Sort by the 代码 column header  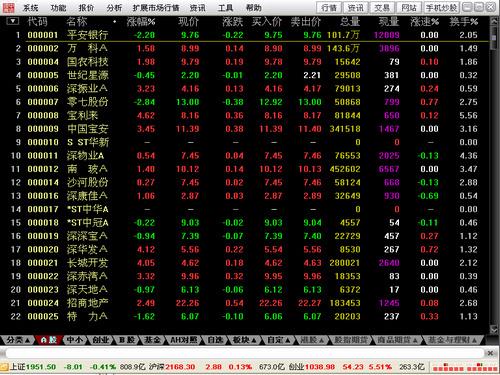[37, 22]
